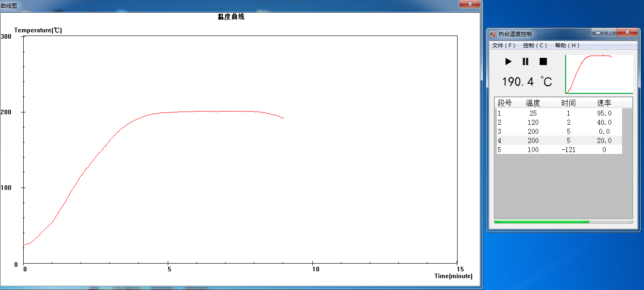644x290 pixels.
Task: Click the 温度 column header
Action: coord(533,103)
